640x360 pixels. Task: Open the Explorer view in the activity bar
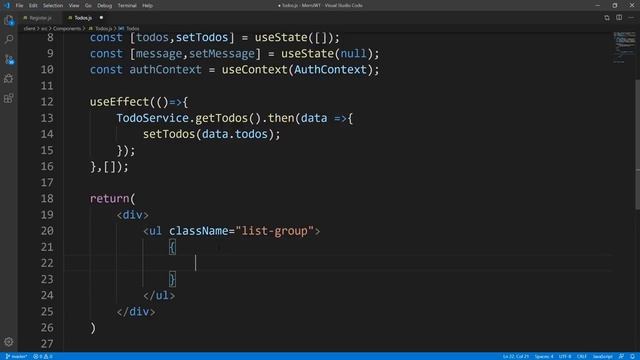(9, 20)
